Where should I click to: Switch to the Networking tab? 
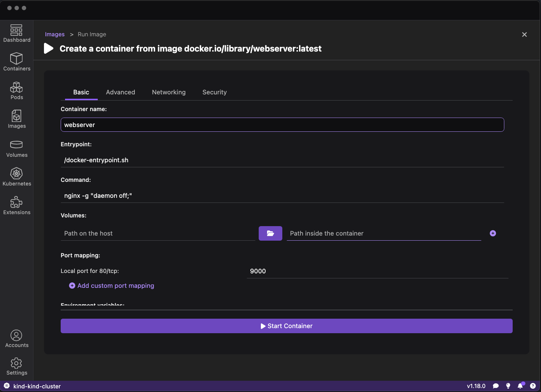click(x=169, y=92)
